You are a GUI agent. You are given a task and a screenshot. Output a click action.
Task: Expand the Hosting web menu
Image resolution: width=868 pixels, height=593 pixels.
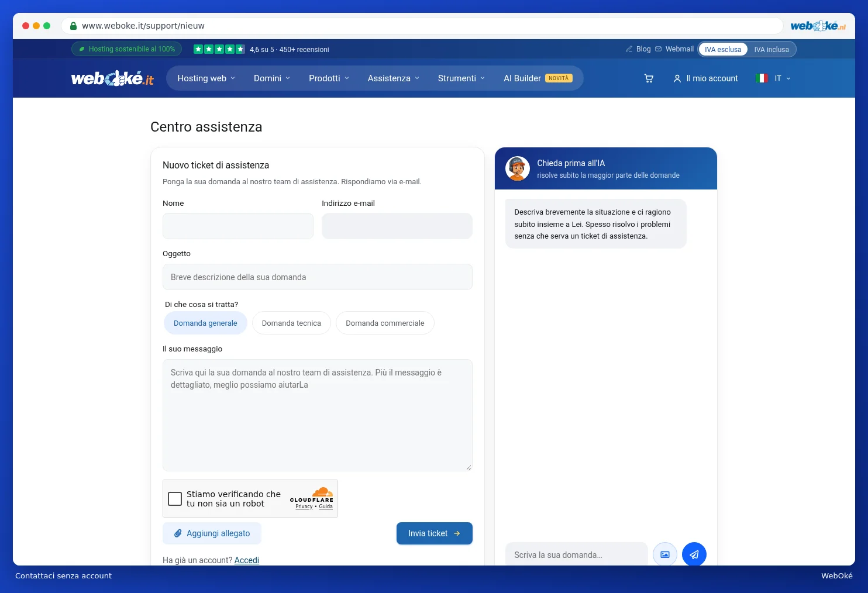(x=206, y=78)
